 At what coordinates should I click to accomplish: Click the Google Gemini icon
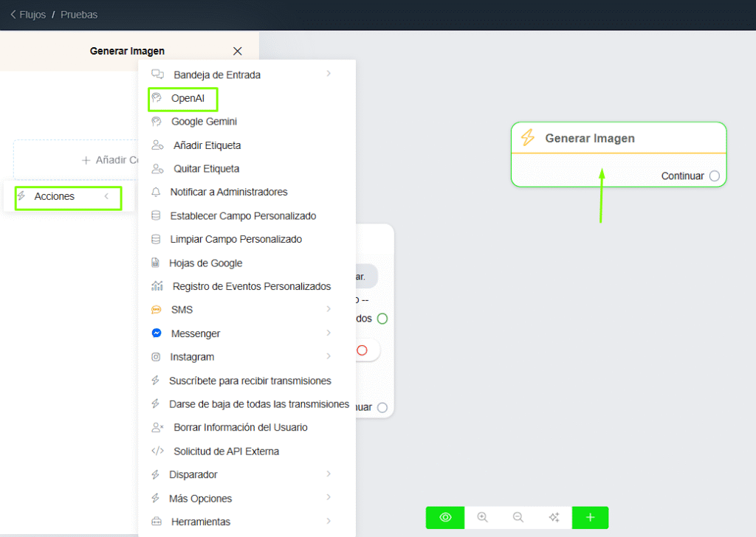point(157,122)
